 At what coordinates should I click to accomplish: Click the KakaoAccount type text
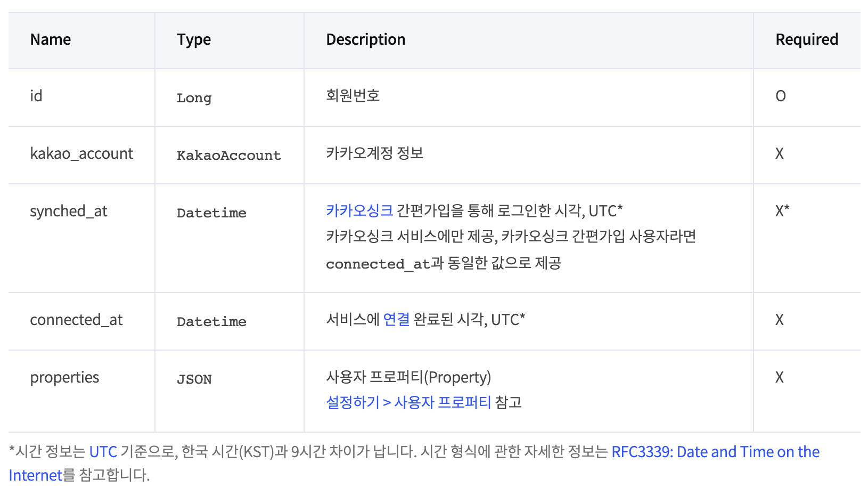[x=228, y=155]
